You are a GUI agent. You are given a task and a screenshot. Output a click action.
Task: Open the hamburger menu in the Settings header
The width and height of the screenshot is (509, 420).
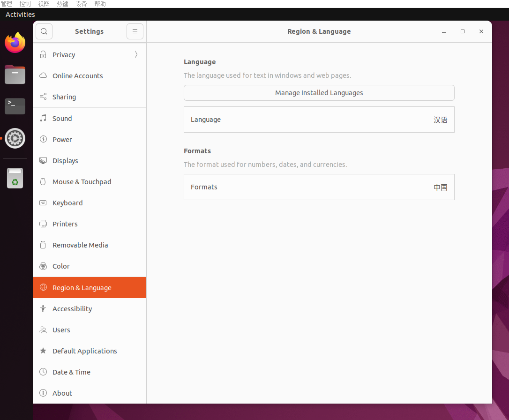pos(135,31)
